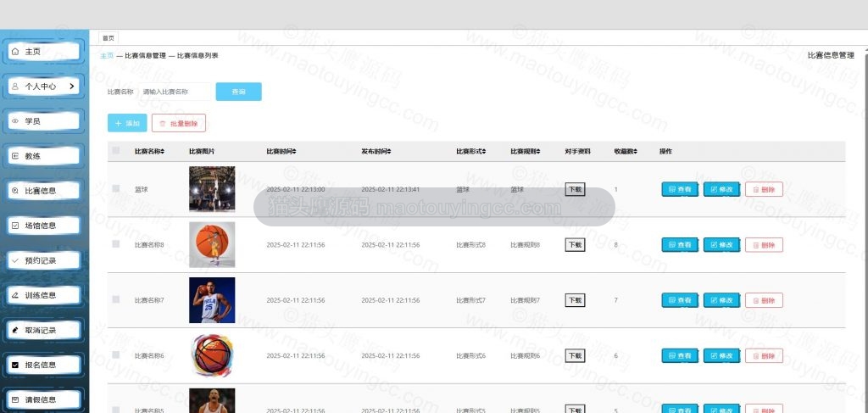Select the checkbox for the 比赛名称8 row
Image resolution: width=868 pixels, height=413 pixels.
point(115,244)
